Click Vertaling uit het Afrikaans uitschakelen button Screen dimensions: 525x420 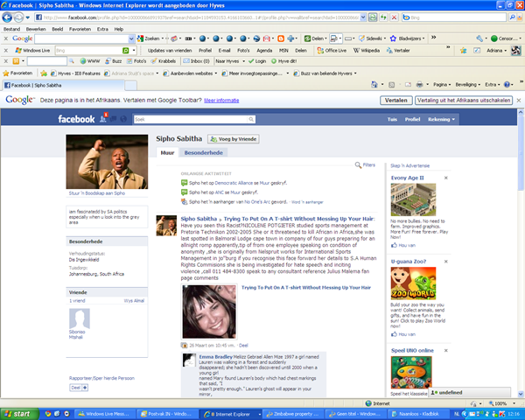(464, 100)
